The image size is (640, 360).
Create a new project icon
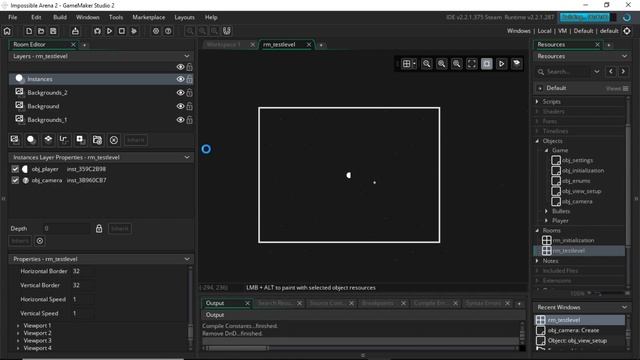(x=29, y=31)
